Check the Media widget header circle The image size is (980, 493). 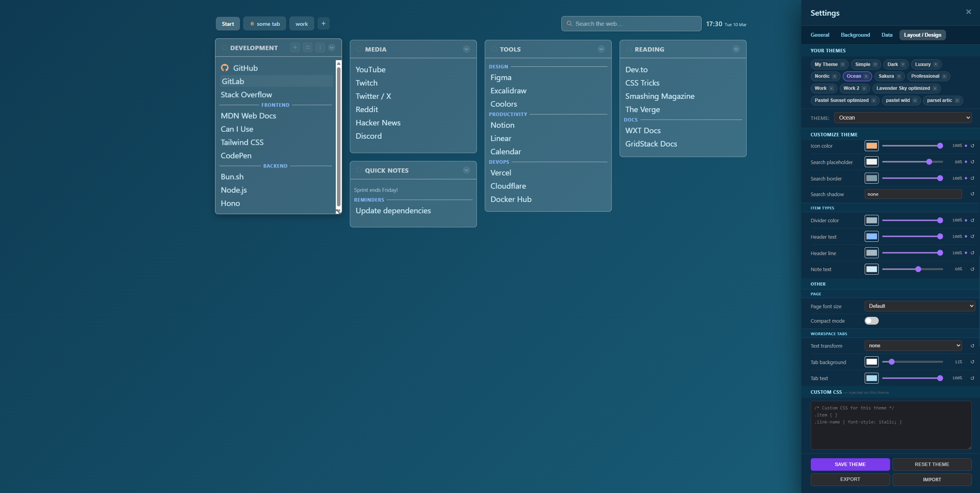359,49
